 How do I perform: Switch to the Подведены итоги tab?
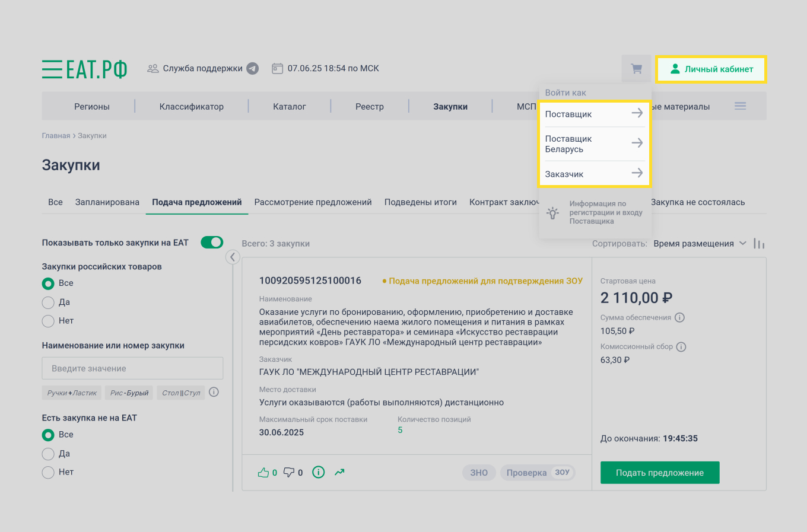(x=421, y=202)
